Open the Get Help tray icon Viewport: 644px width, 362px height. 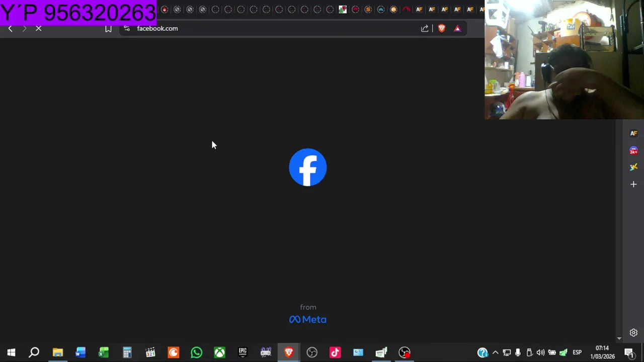click(482, 352)
